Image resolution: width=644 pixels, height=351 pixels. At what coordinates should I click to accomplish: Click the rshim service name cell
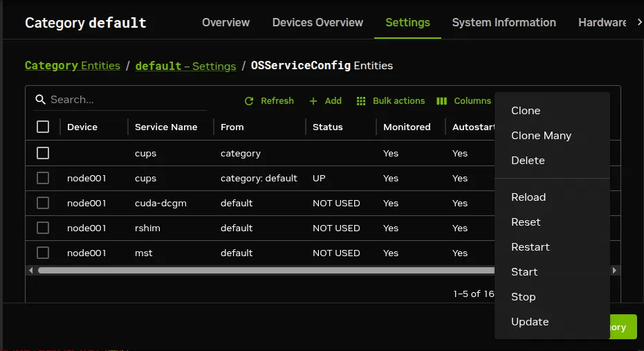pos(147,228)
